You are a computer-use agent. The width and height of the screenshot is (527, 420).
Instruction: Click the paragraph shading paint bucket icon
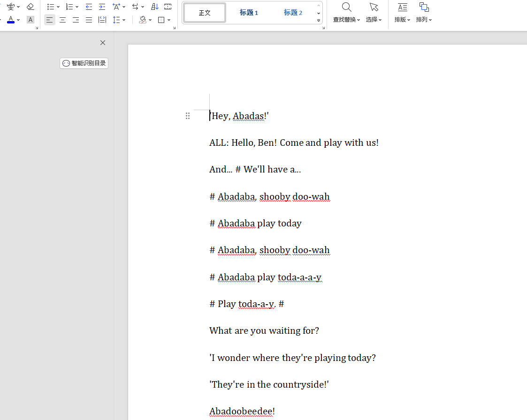click(143, 20)
